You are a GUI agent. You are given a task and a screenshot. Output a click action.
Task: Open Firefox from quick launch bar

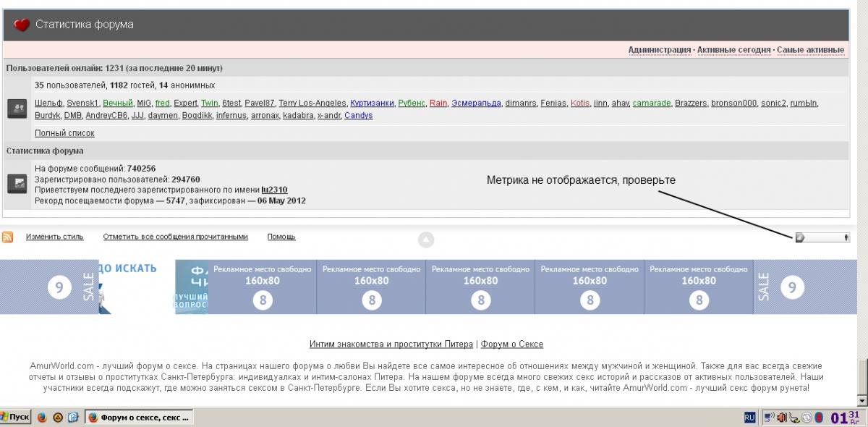[41, 418]
